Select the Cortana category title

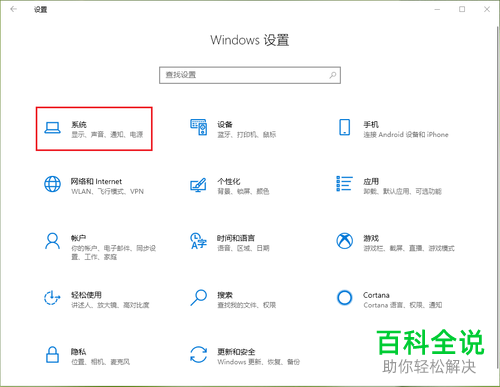point(376,295)
